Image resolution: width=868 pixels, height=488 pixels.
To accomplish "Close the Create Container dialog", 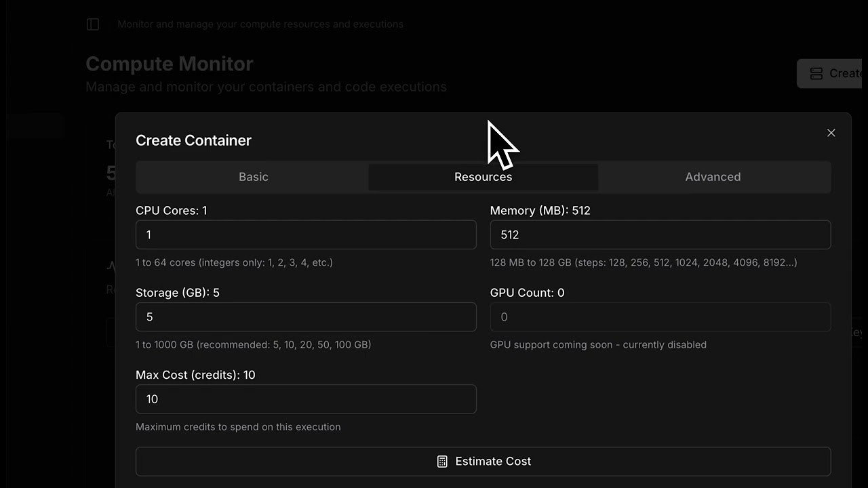I will [x=831, y=133].
